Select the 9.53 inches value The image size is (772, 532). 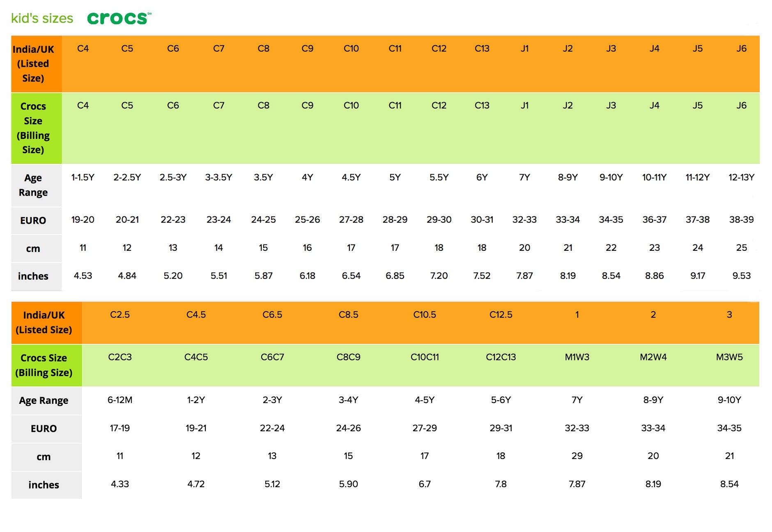(742, 276)
